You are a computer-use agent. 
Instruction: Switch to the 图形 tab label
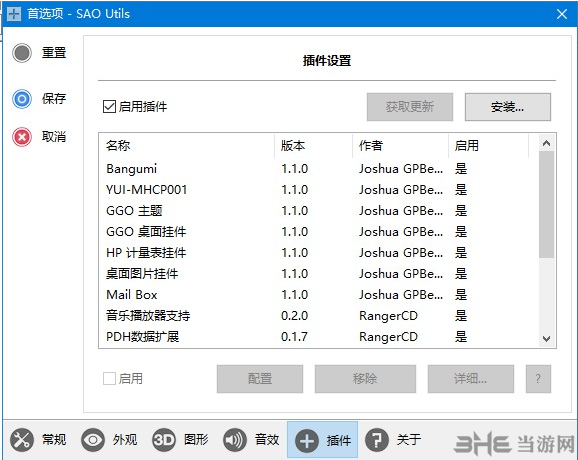point(196,439)
